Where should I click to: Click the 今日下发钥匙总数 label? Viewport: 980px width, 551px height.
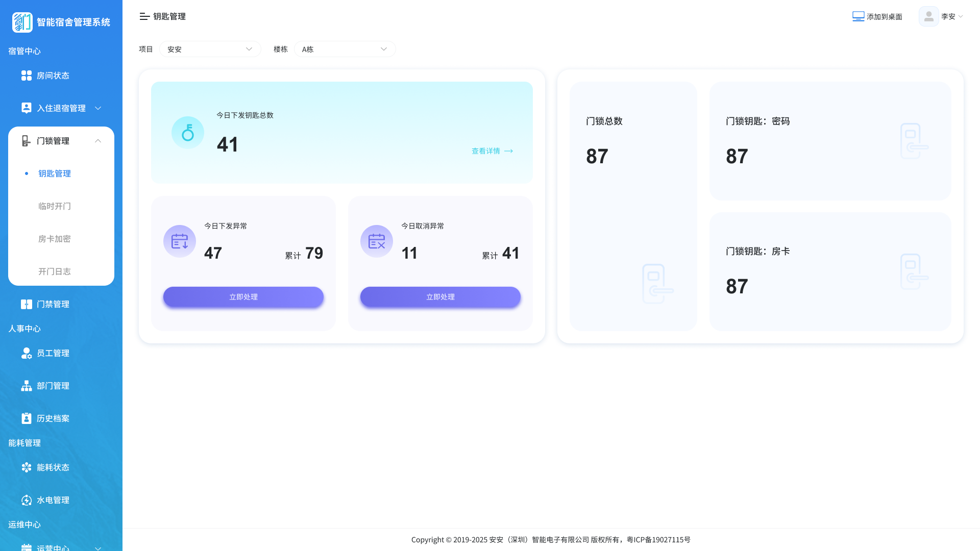pyautogui.click(x=245, y=115)
